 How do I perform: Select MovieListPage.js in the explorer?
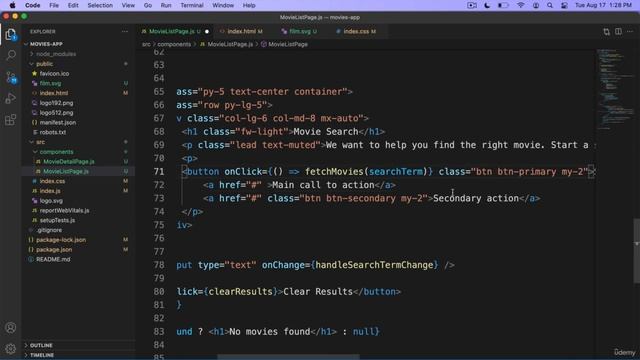[66, 171]
